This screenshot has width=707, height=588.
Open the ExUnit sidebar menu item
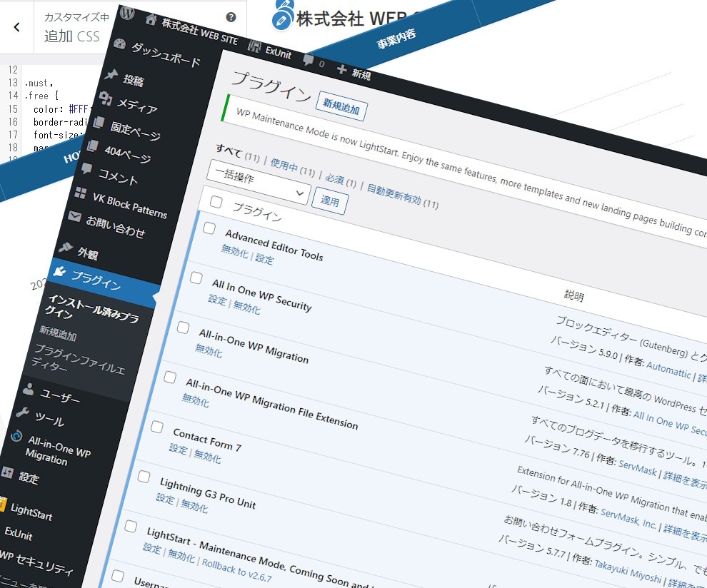click(19, 533)
